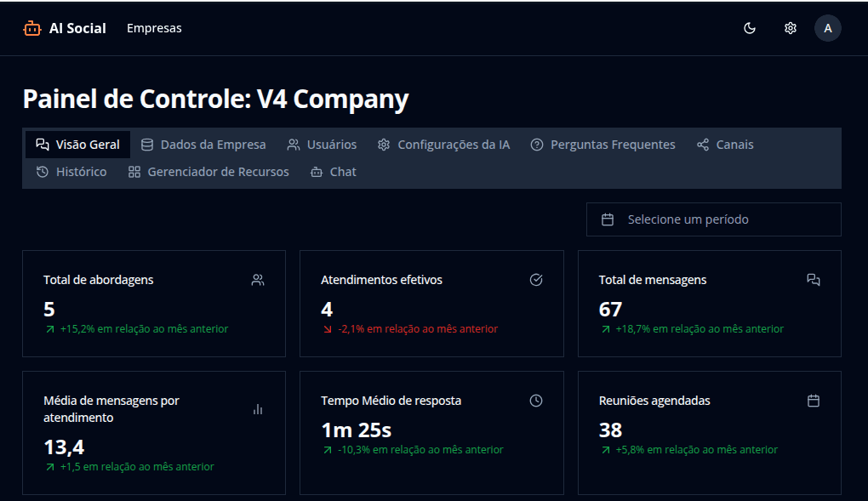The height and width of the screenshot is (501, 868).
Task: Click the AI Social robot logo icon
Action: 32,28
